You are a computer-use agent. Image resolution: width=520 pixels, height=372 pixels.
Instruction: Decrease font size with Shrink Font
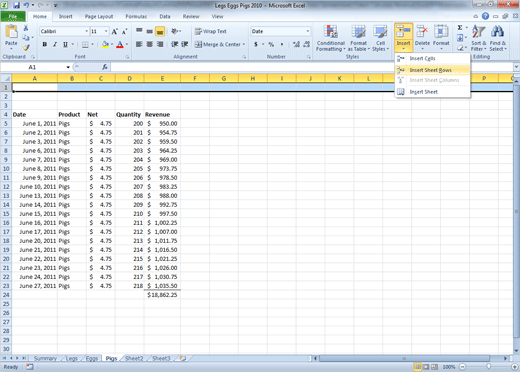pyautogui.click(x=124, y=32)
